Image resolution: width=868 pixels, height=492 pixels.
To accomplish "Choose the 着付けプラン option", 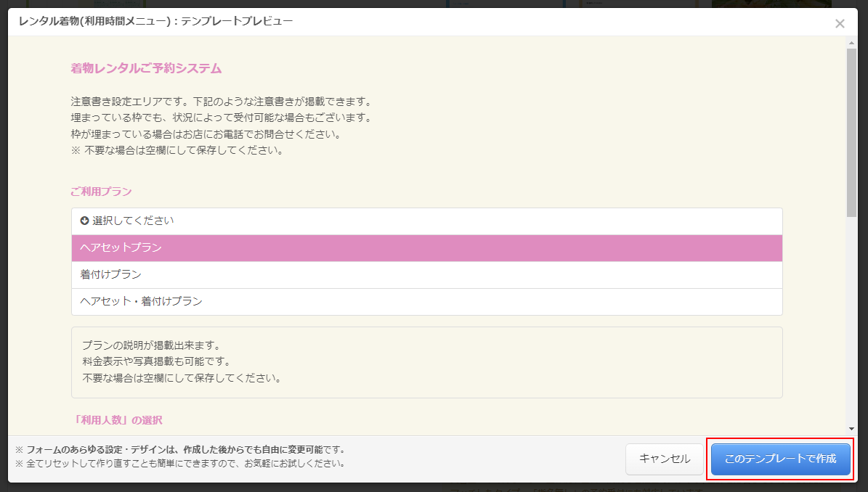I will pos(426,274).
